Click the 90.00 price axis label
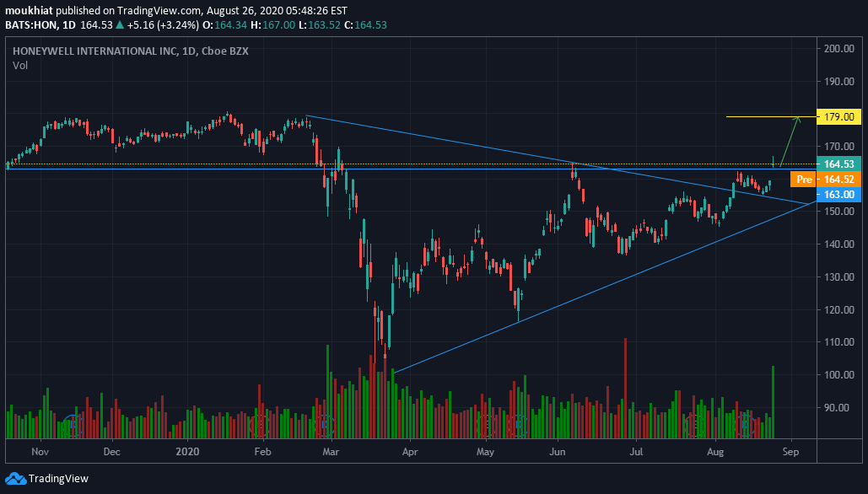The width and height of the screenshot is (868, 494). [837, 408]
